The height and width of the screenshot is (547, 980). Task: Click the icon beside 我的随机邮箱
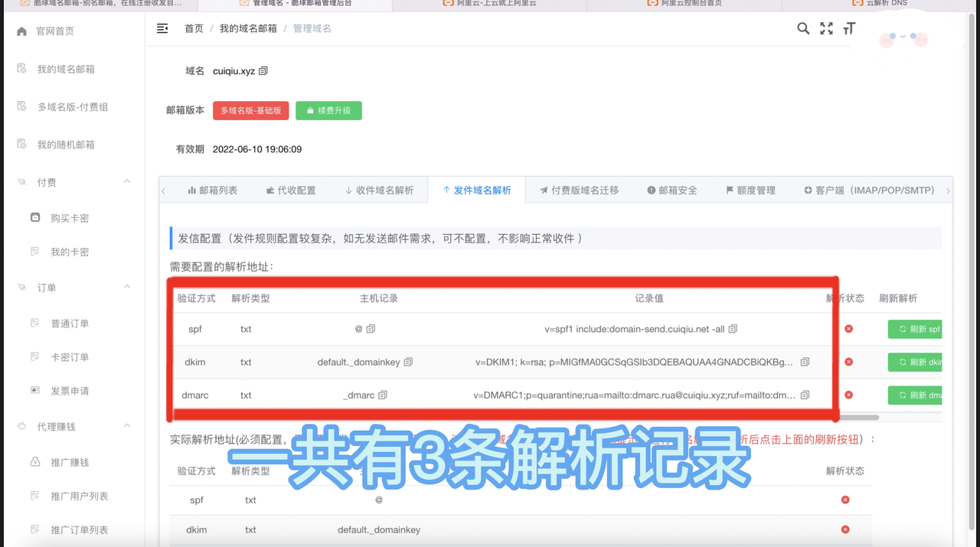21,144
